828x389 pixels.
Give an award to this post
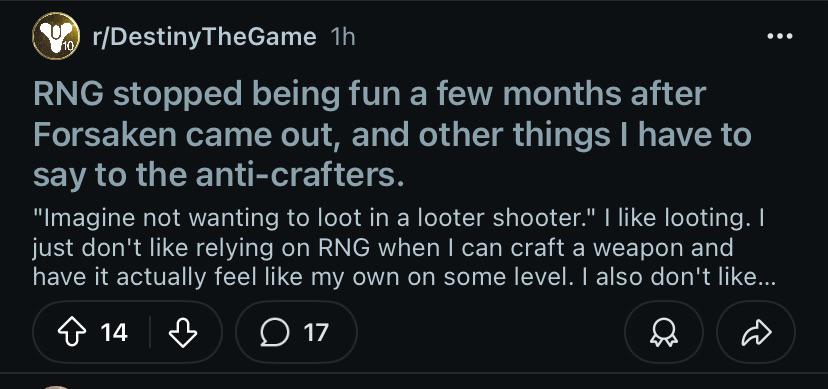664,333
